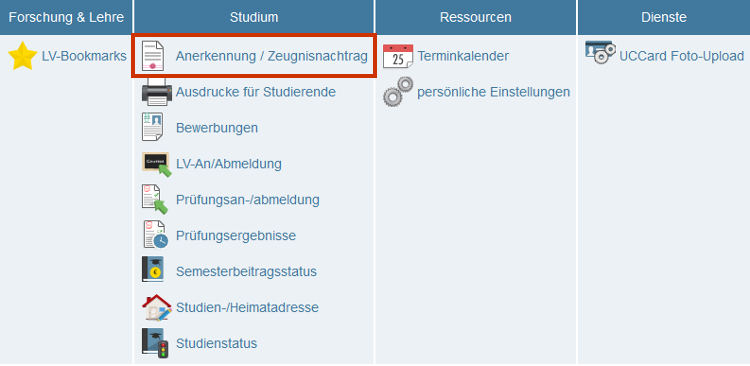Click the blackboard icon for LV-An/Abmeldung
The height and width of the screenshot is (366, 750).
[x=156, y=164]
